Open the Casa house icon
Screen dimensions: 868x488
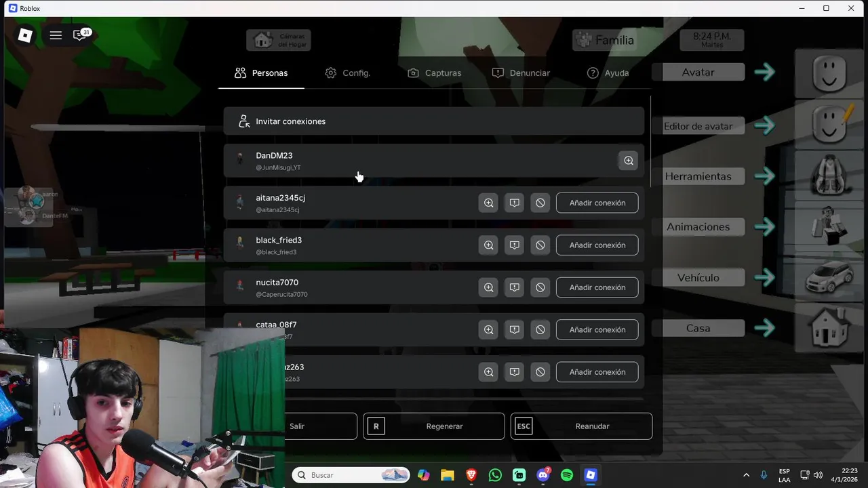click(x=831, y=327)
